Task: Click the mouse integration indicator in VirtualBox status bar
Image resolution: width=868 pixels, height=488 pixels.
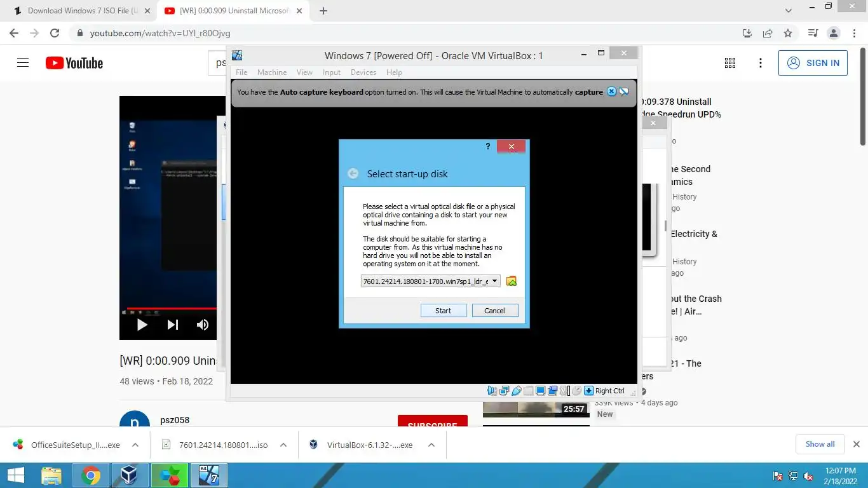Action: (x=577, y=391)
